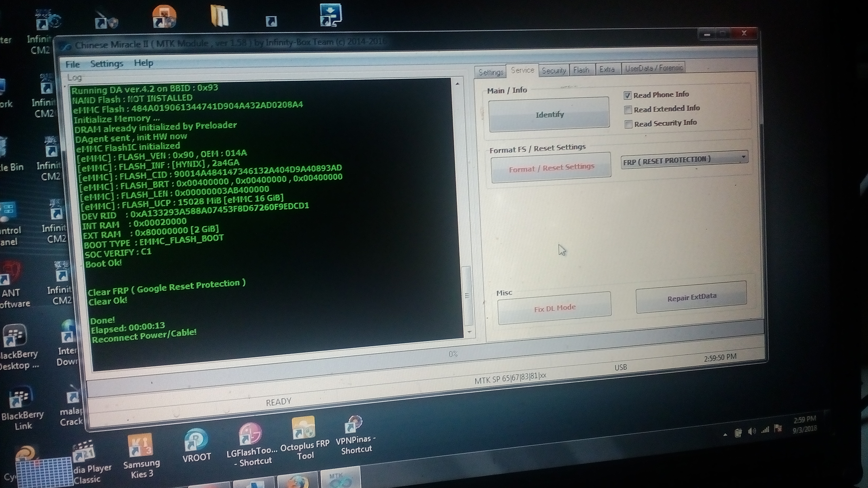Enable Read Extended Info checkbox
The width and height of the screenshot is (868, 488).
click(628, 110)
